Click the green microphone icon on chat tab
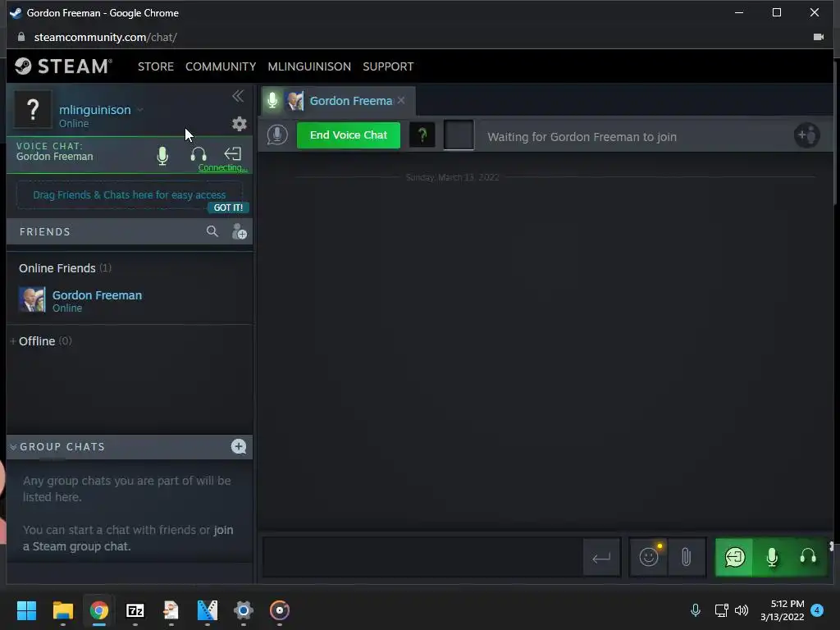This screenshot has height=630, width=840. tap(272, 100)
